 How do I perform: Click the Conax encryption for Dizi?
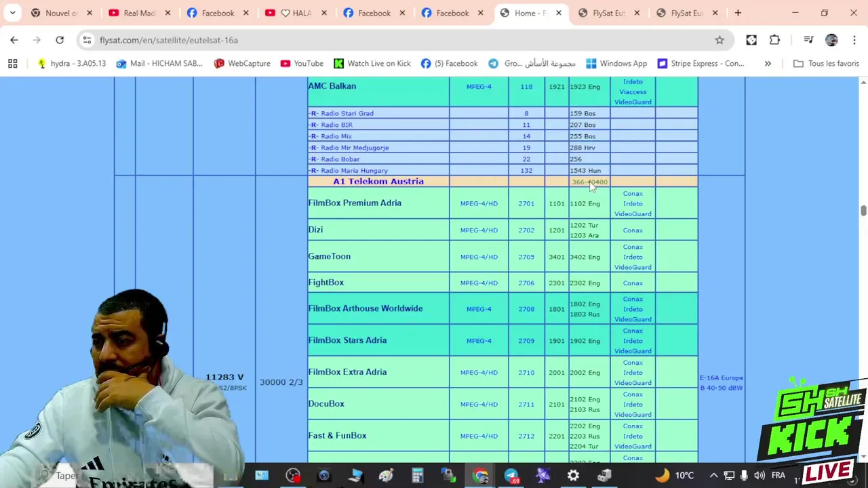coord(633,230)
